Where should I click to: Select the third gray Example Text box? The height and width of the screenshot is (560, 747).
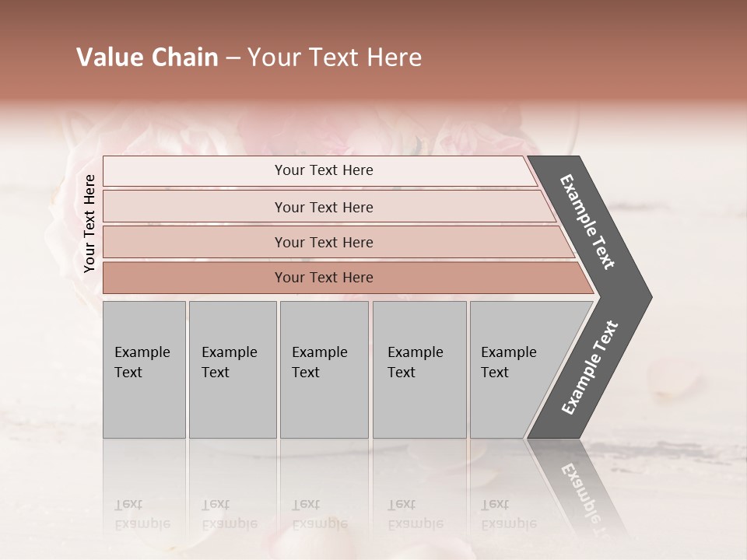coord(324,369)
